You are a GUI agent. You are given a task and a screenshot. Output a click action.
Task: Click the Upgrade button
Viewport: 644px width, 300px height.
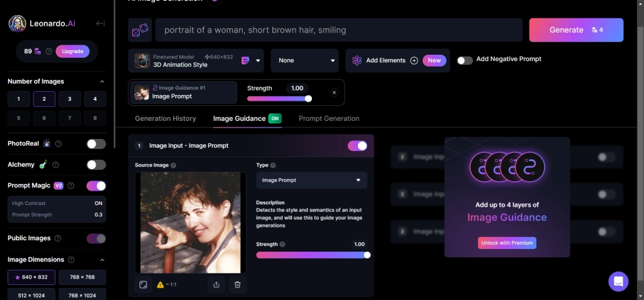click(73, 52)
